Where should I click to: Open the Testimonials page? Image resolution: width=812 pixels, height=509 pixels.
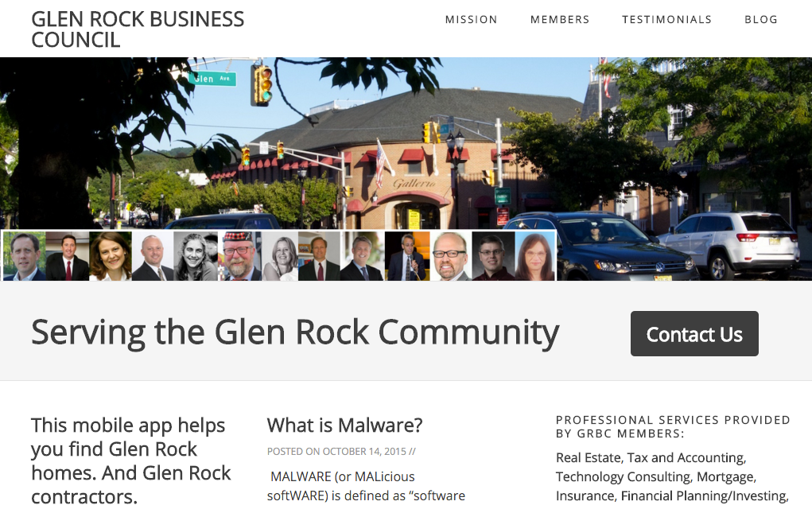pyautogui.click(x=667, y=20)
